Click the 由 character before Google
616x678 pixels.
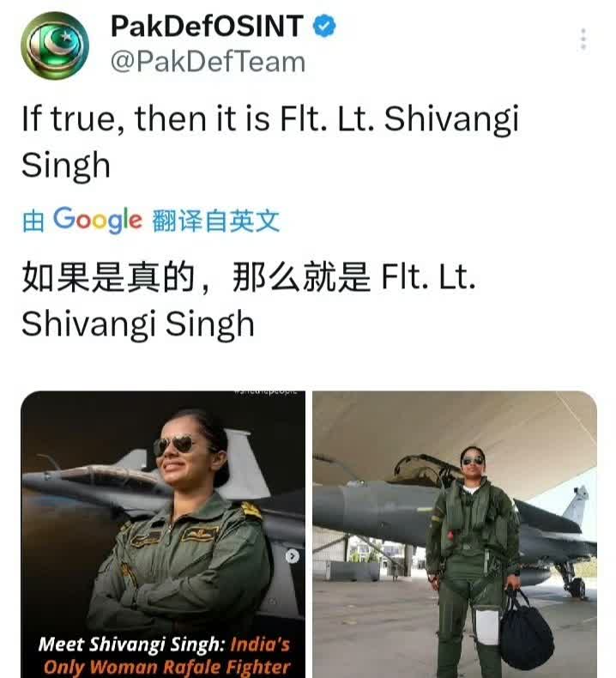coord(33,221)
